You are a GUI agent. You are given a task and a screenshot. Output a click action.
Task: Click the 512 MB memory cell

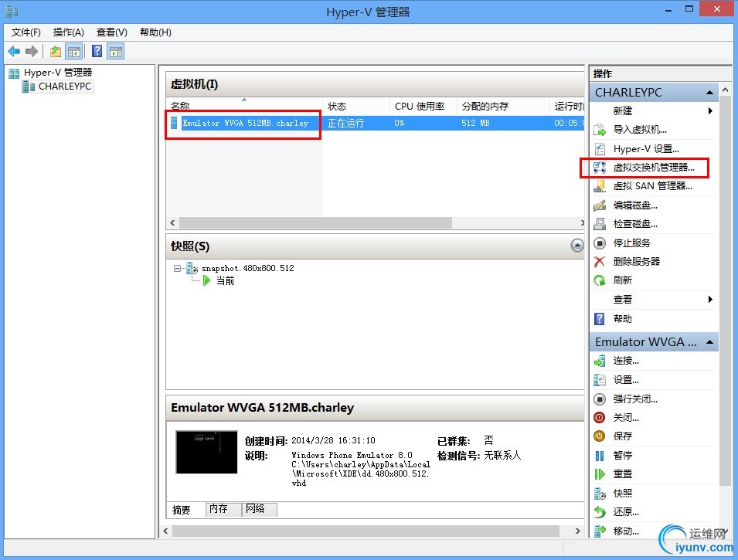(x=475, y=124)
